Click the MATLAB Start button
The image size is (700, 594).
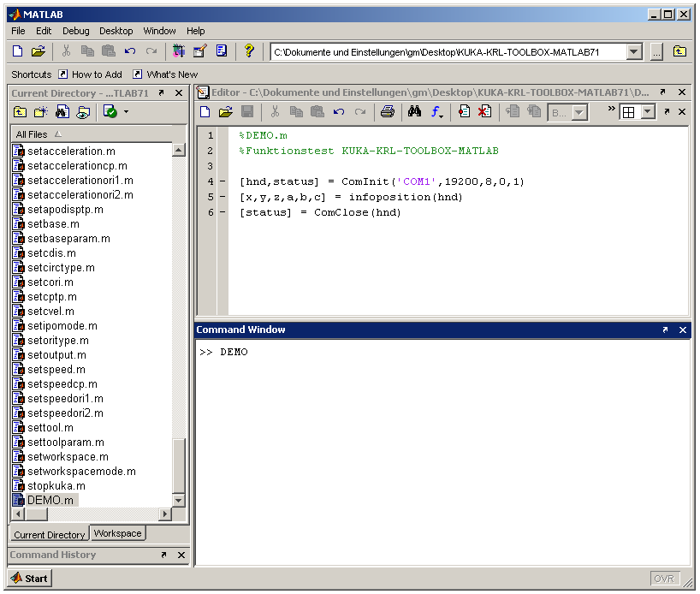click(x=30, y=579)
